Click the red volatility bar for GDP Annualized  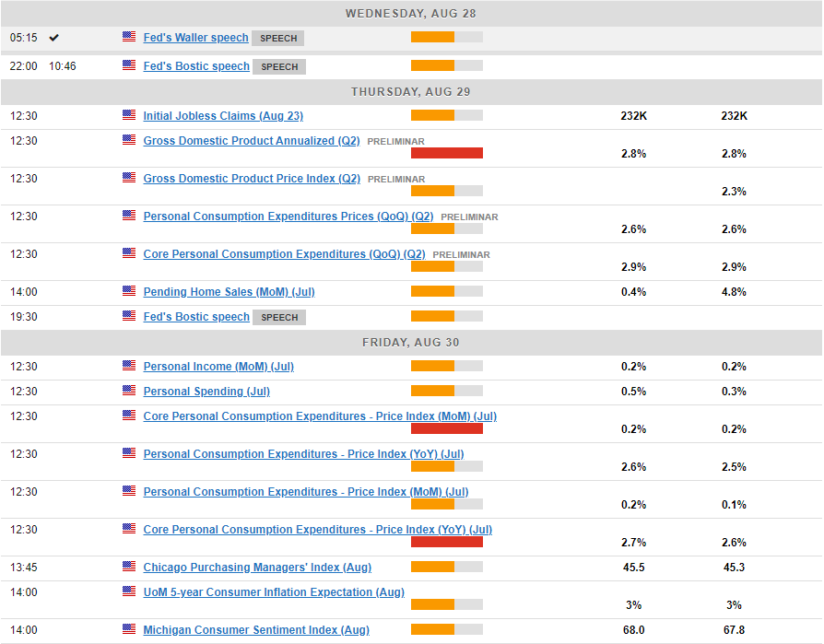click(446, 153)
